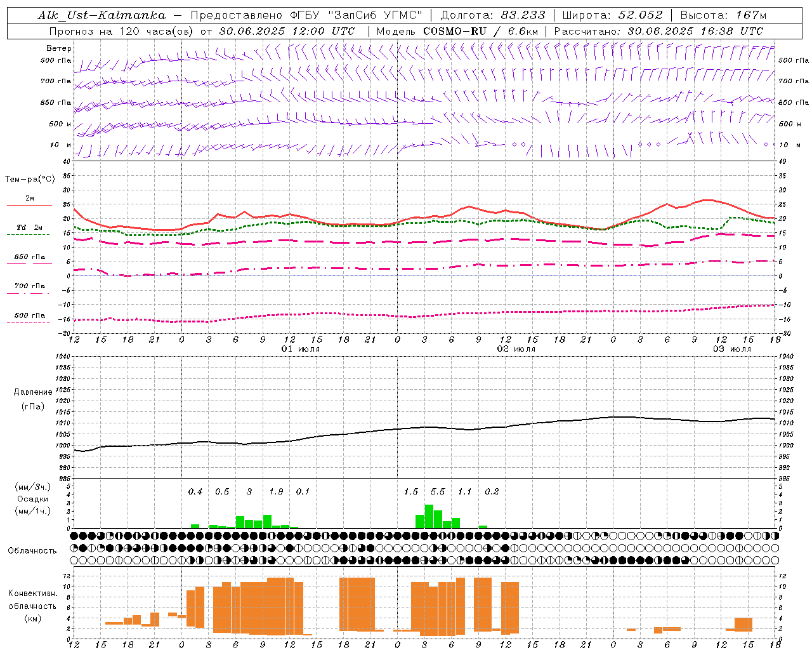Viewport: 812px width, 650px height.
Task: Click the 'Облачность' cloudiness label
Action: tap(32, 551)
